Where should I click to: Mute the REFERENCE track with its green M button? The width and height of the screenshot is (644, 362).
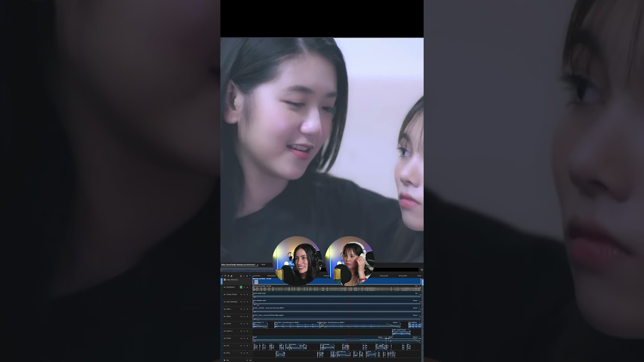(241, 287)
